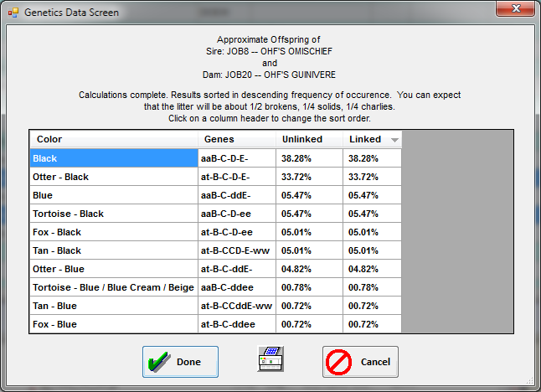Sort by the Genes column header
Screen dimensions: 541x392
[237, 139]
